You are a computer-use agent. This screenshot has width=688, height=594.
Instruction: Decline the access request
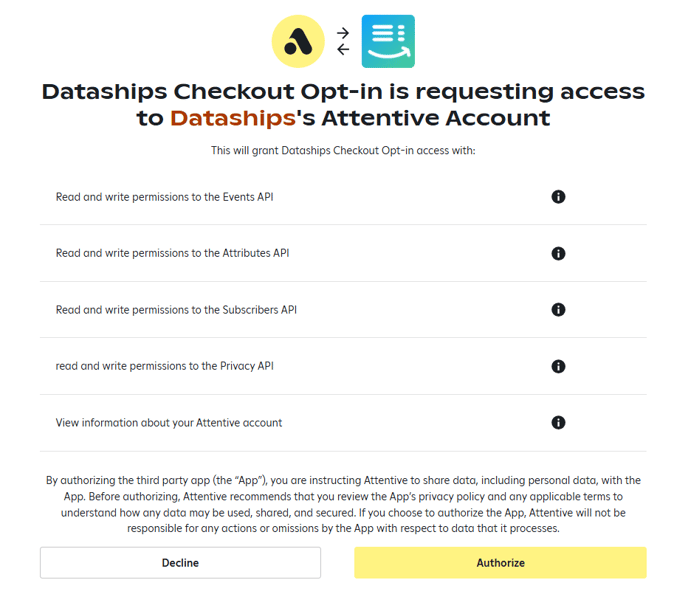pos(180,563)
